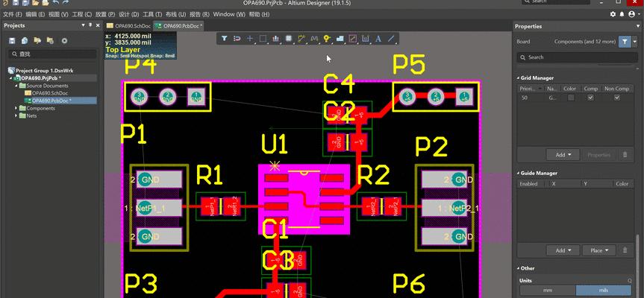Click the snap magnet icon in active bar
The width and height of the screenshot is (644, 298).
coord(237,39)
